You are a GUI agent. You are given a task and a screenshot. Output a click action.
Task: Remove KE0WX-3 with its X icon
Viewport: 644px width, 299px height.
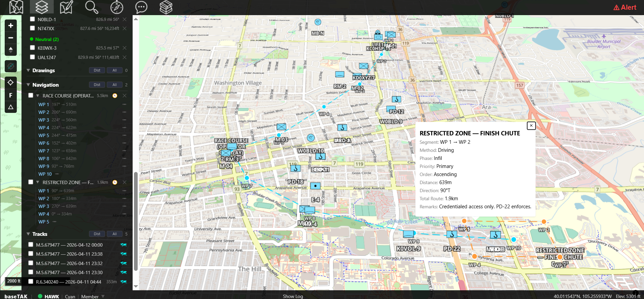[x=125, y=48]
